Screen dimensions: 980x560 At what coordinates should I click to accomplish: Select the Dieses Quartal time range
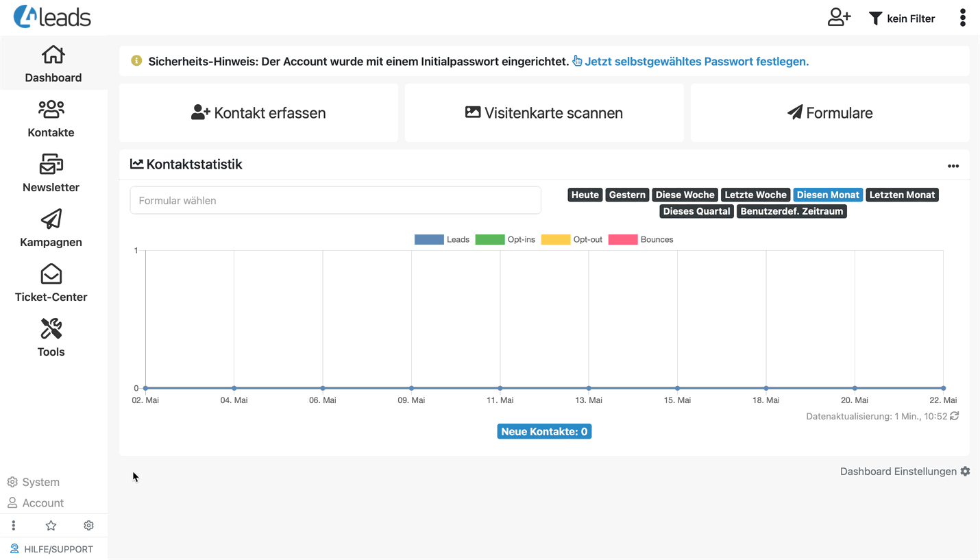pyautogui.click(x=696, y=211)
